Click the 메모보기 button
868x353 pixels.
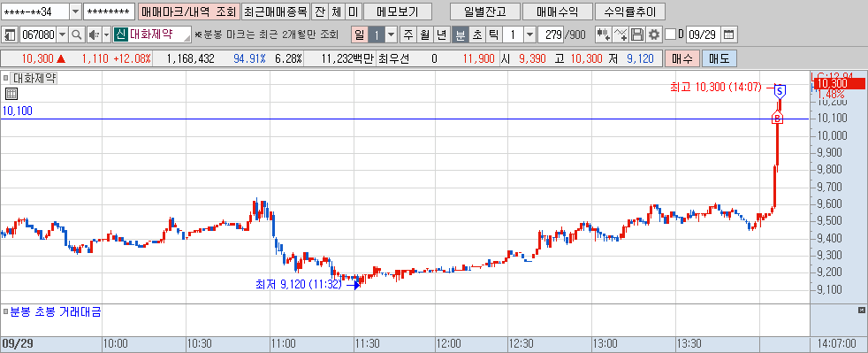tap(398, 12)
